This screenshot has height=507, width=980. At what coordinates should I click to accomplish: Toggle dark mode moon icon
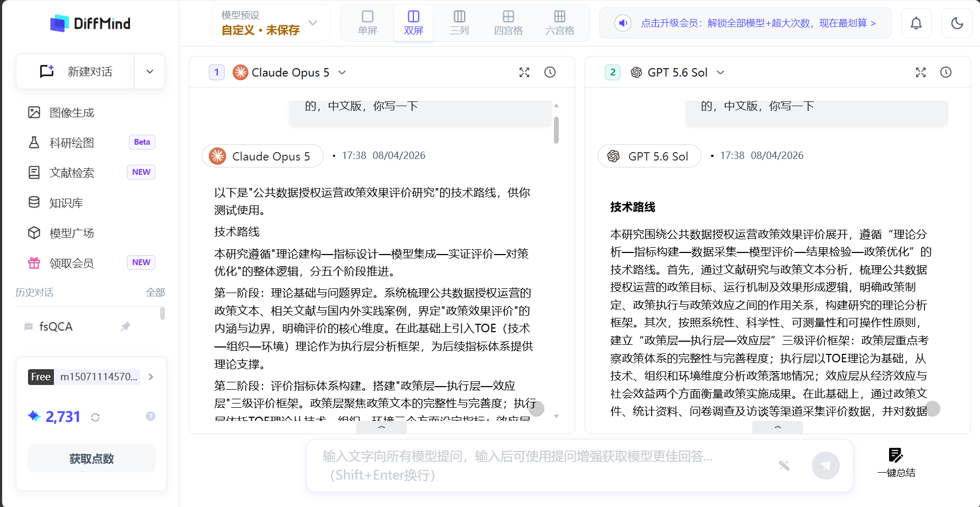[x=957, y=23]
